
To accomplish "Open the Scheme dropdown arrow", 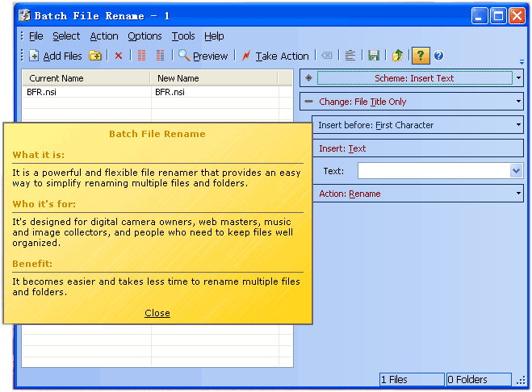I will 518,78.
